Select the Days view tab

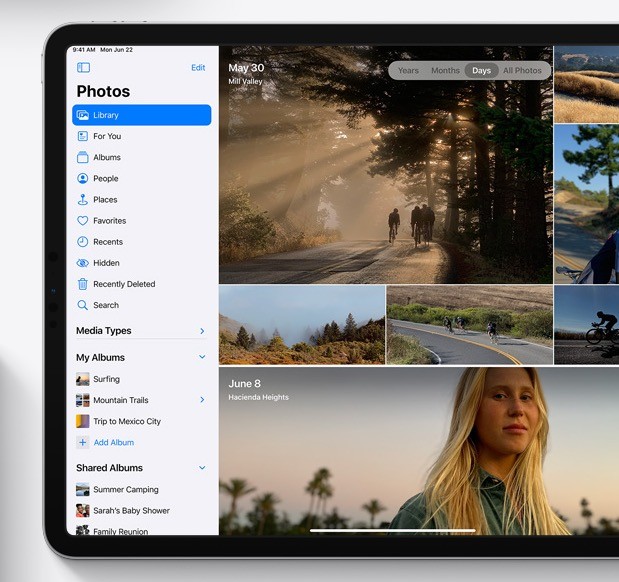tap(481, 71)
